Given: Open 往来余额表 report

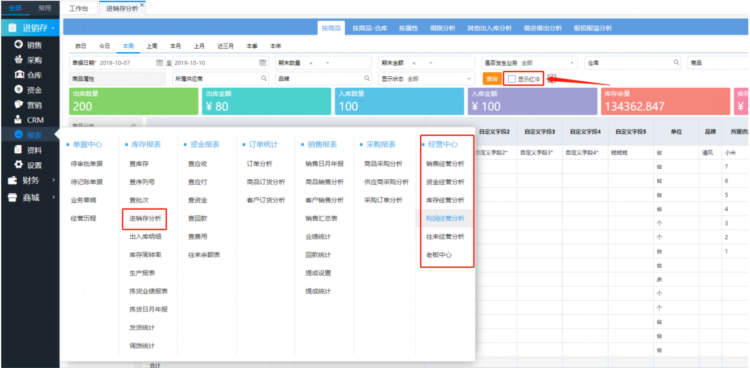Looking at the screenshot, I should point(204,255).
